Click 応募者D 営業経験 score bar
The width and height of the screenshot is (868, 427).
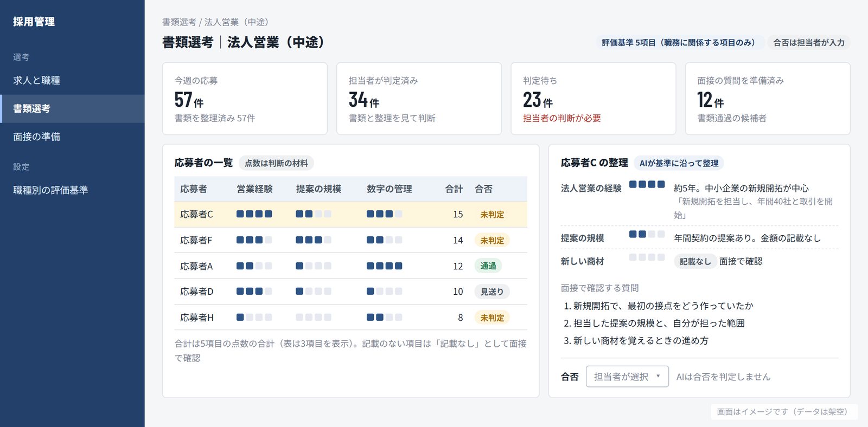254,292
